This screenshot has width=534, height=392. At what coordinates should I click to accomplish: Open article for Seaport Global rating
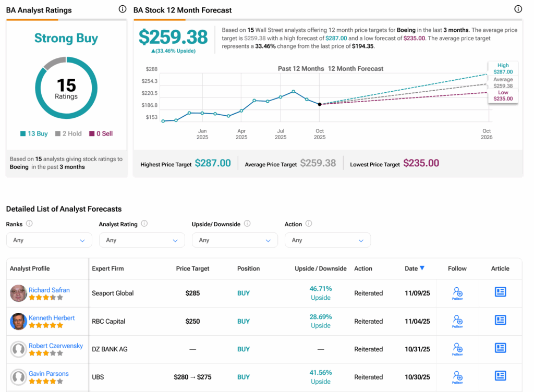(500, 292)
